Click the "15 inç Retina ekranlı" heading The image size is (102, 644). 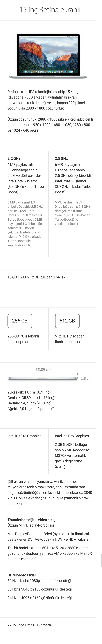[50, 10]
